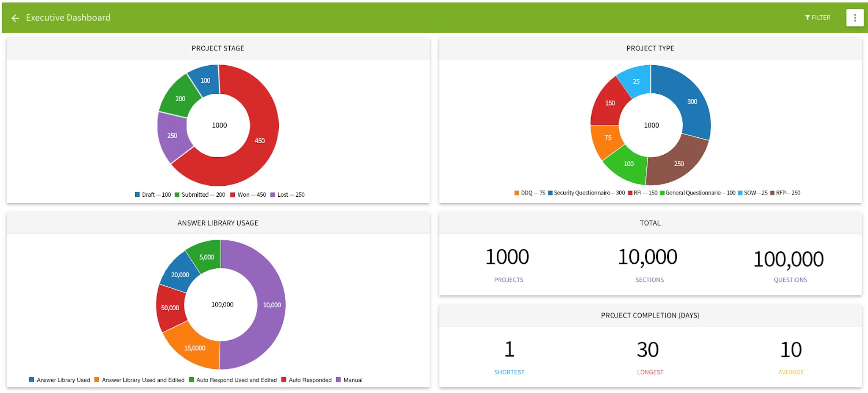Expand the Project Stage chart details
868x393 pixels.
(218, 48)
